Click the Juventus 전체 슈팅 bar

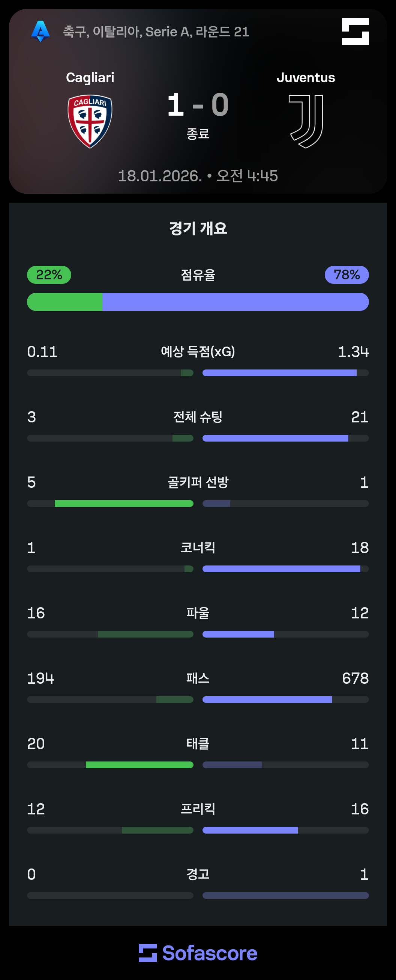(275, 438)
